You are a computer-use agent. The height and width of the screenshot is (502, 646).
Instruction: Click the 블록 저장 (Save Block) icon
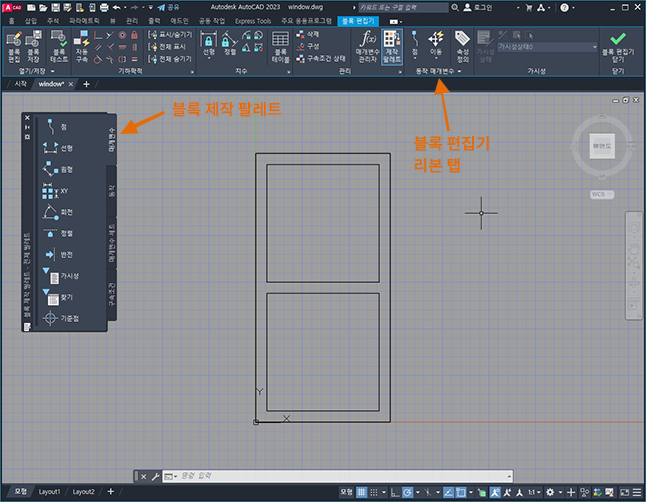pos(33,47)
